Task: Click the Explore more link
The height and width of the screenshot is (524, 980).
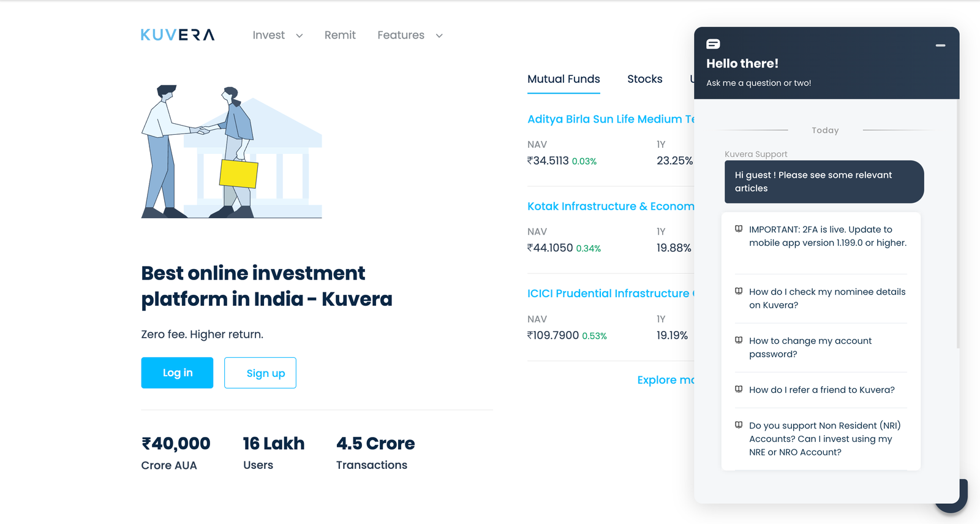Action: pyautogui.click(x=666, y=380)
